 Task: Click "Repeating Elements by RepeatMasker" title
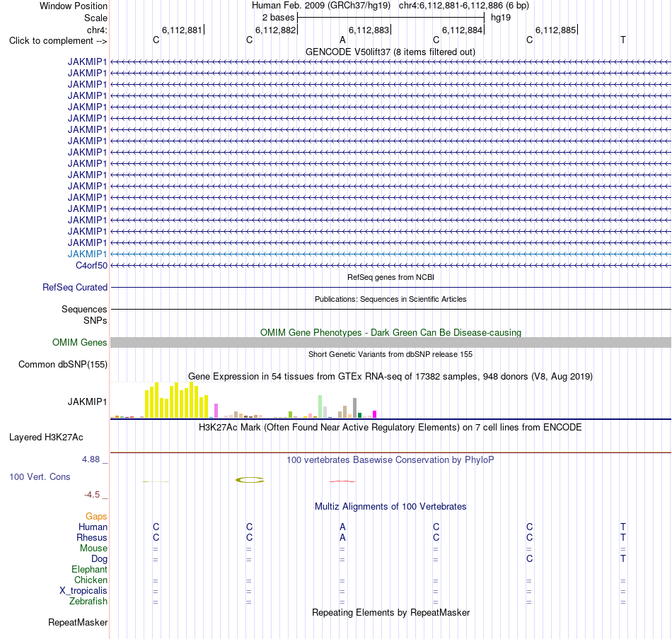point(390,612)
